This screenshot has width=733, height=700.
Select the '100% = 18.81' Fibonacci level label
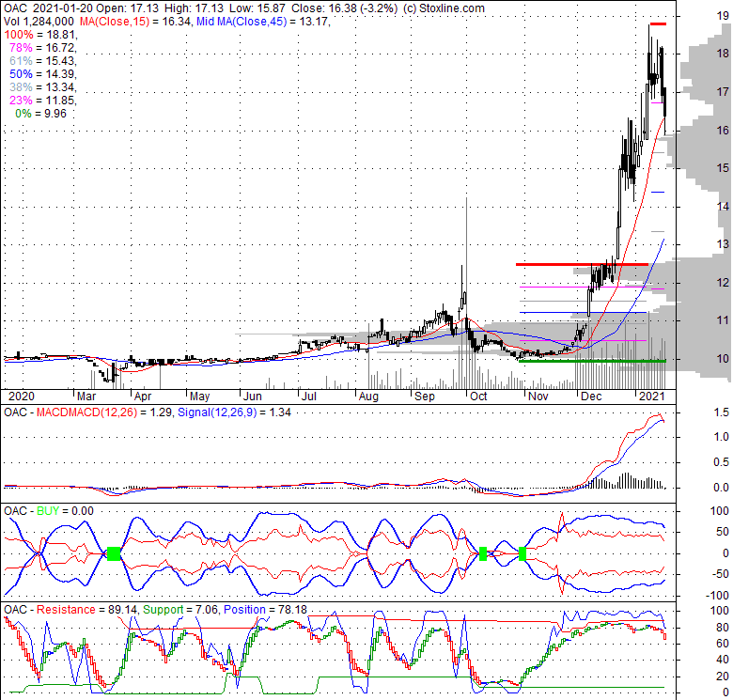40,35
